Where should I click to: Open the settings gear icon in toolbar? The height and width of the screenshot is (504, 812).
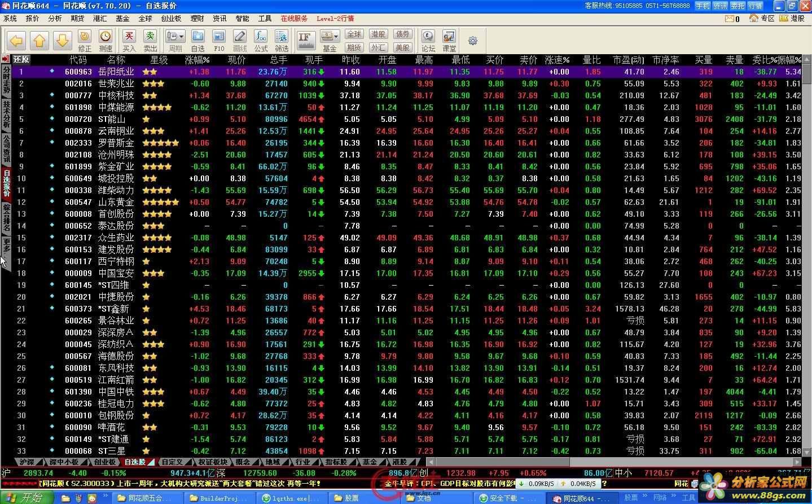click(473, 41)
